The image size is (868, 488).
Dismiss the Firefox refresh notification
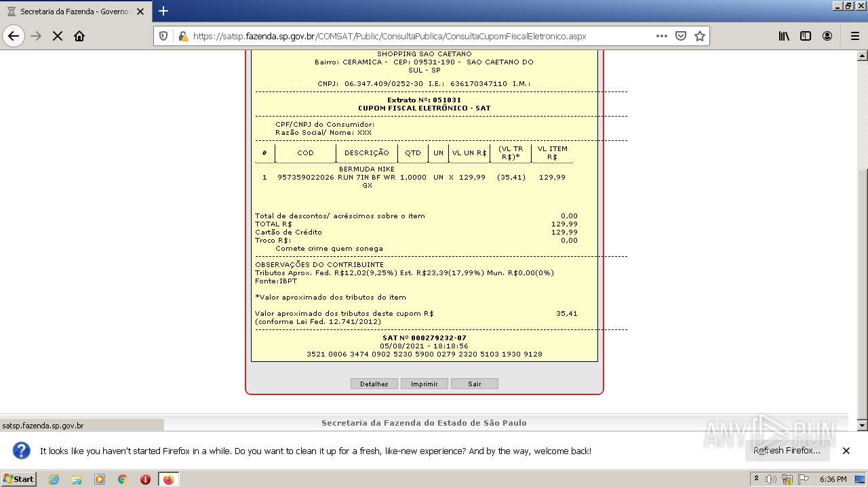click(x=846, y=451)
